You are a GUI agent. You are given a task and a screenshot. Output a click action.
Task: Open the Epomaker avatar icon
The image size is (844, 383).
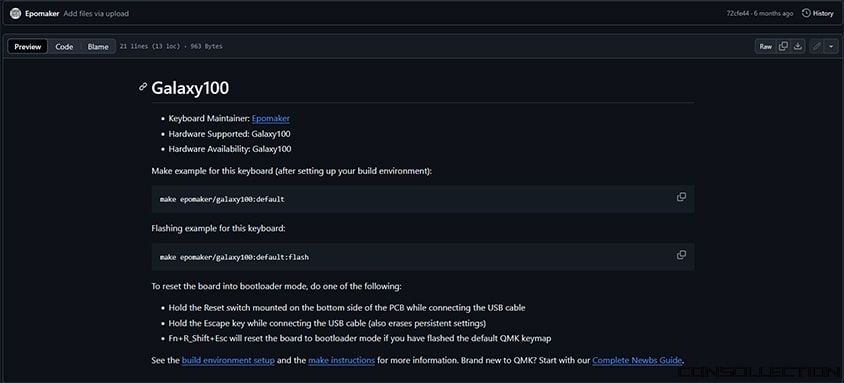(x=15, y=13)
